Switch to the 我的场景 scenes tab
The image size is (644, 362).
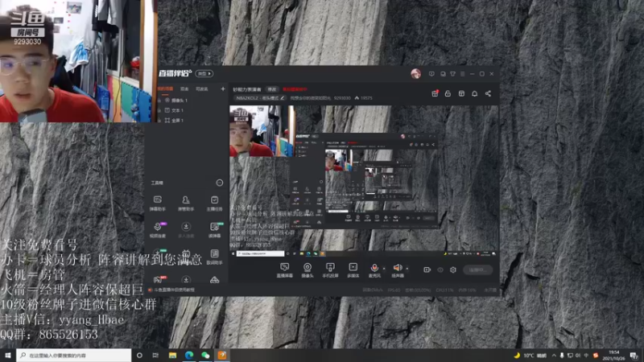coord(165,88)
